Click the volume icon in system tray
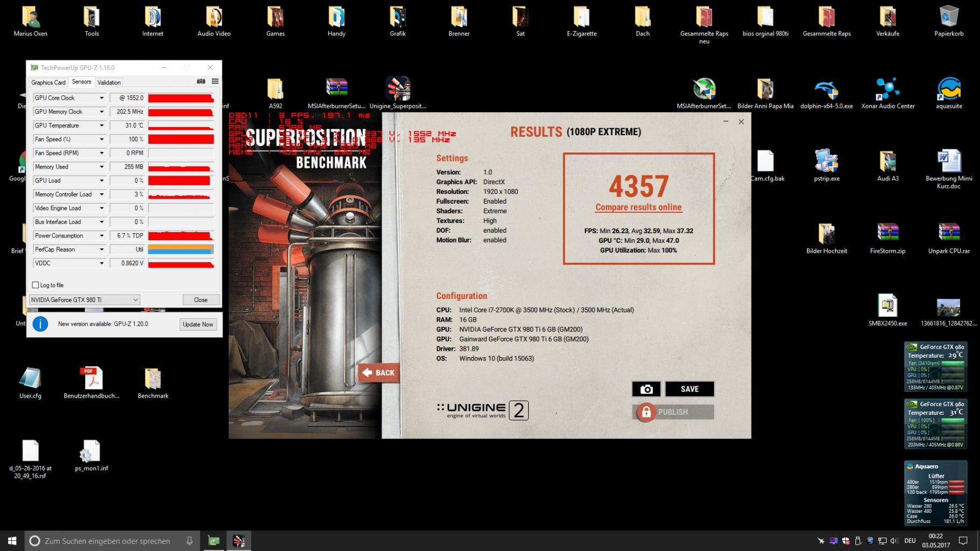Image resolution: width=980 pixels, height=551 pixels. (x=894, y=540)
